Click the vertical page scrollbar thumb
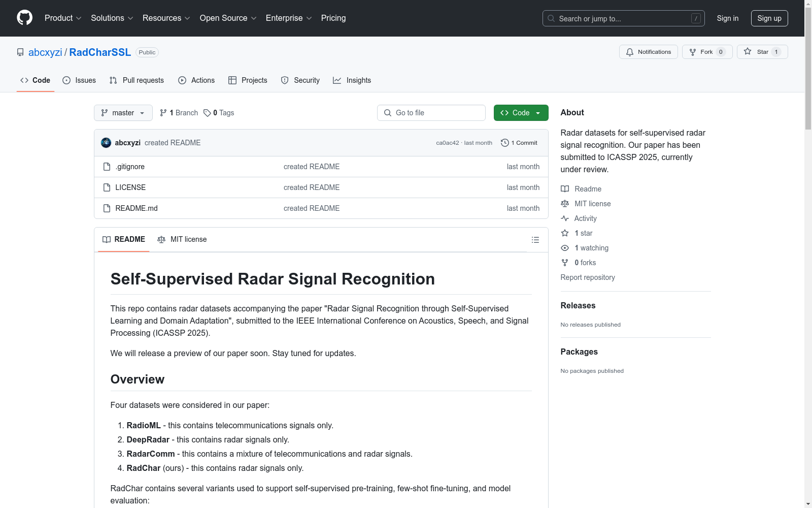The height and width of the screenshot is (508, 812). click(808, 69)
